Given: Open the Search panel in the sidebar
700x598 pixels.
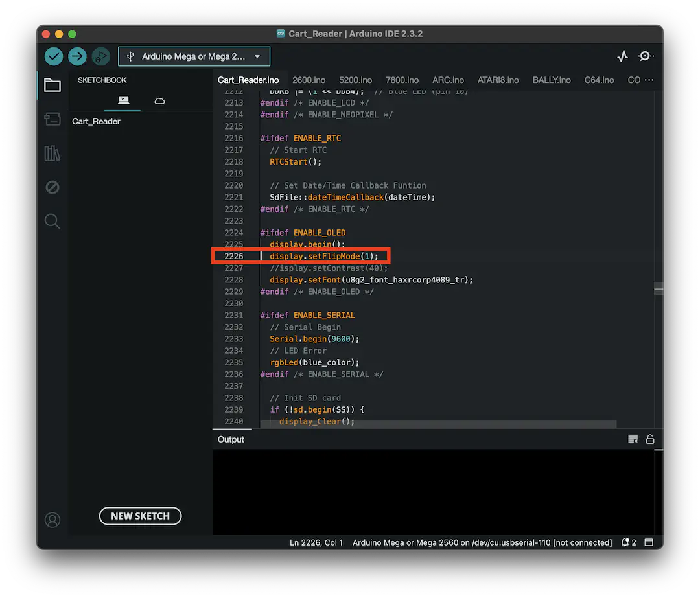Looking at the screenshot, I should (x=52, y=221).
